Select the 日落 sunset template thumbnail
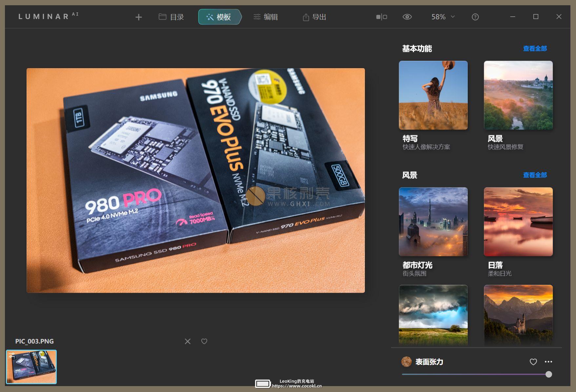Screen dimensions: 576x392 click(x=518, y=222)
